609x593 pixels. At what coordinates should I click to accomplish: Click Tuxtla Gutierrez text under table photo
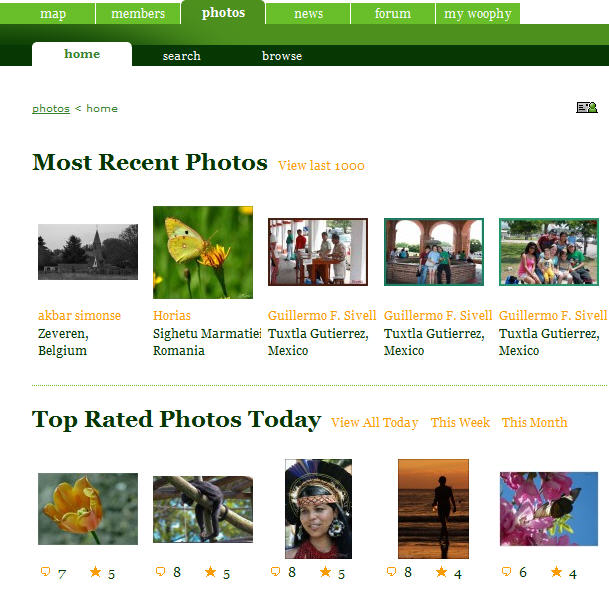318,334
